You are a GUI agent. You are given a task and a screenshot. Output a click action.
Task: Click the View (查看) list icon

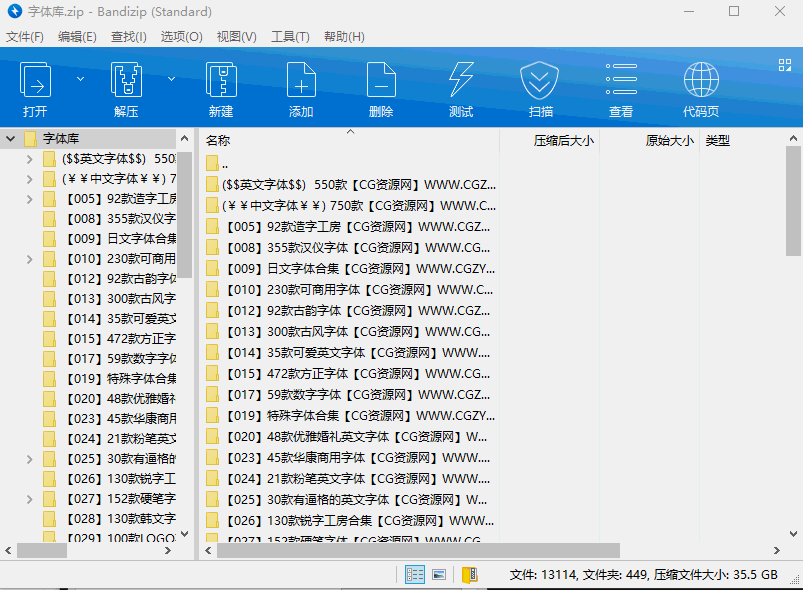pos(621,79)
